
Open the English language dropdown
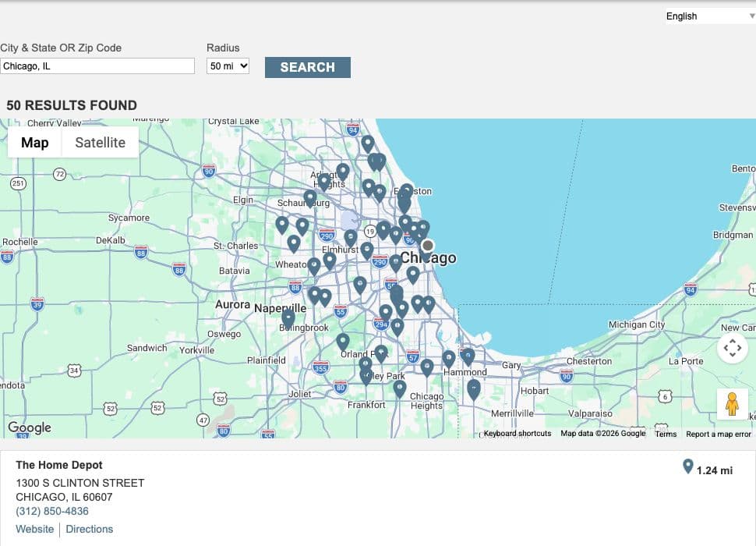[x=710, y=16]
